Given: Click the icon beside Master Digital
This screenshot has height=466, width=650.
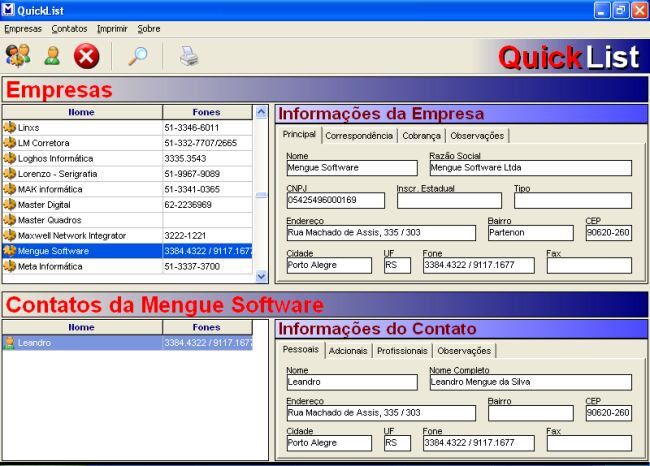Looking at the screenshot, I should 10,204.
